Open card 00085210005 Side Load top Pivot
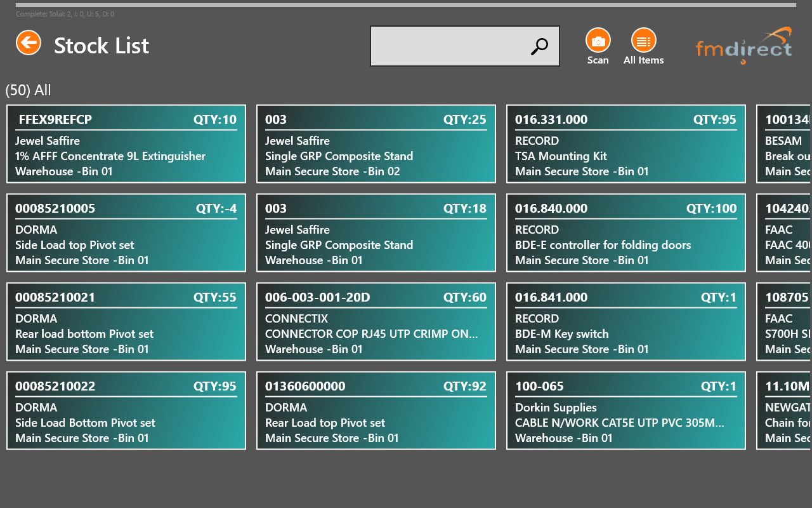Viewport: 812px width, 508px height. [126, 233]
